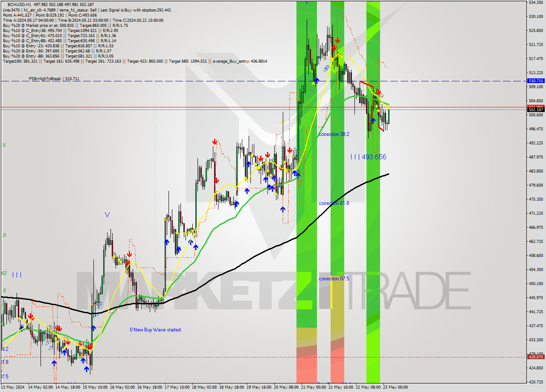This screenshot has height=392, width=546.
Task: Click 525.850 on the price axis
Action: 536,30
